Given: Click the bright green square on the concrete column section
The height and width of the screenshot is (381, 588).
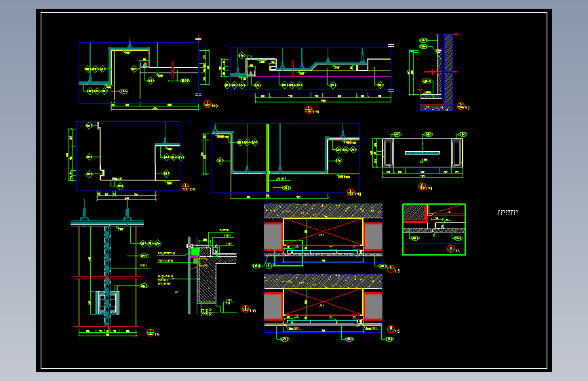Looking at the screenshot, I should (195, 252).
